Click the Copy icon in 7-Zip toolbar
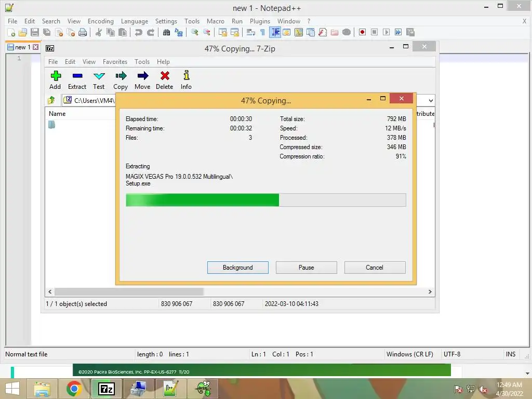This screenshot has width=532, height=399. tap(121, 81)
